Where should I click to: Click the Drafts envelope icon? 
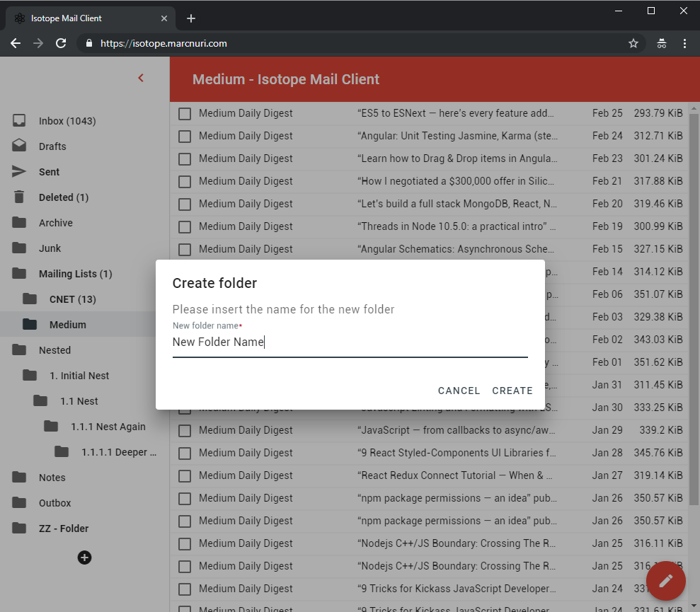pos(19,146)
